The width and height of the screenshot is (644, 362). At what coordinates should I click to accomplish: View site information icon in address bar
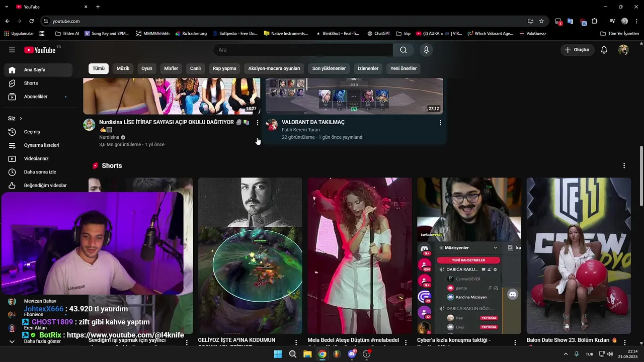point(46,21)
